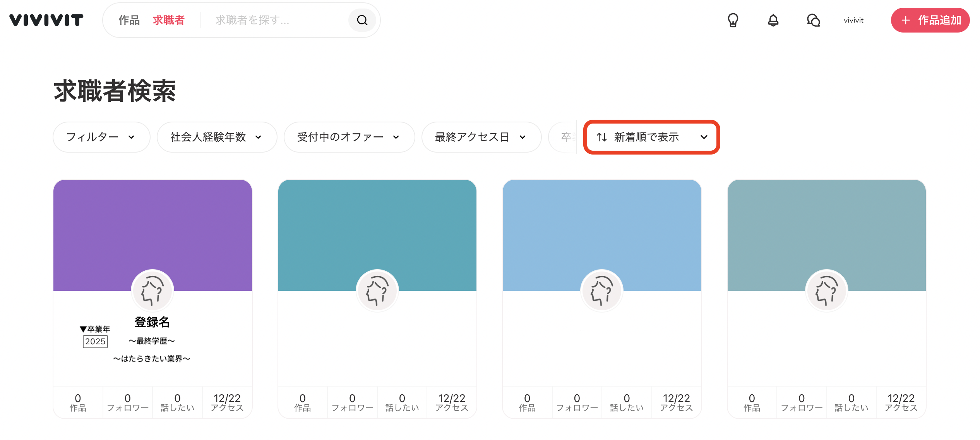The image size is (980, 440).
Task: Click the plus icon in 作品追加 button
Action: (905, 20)
